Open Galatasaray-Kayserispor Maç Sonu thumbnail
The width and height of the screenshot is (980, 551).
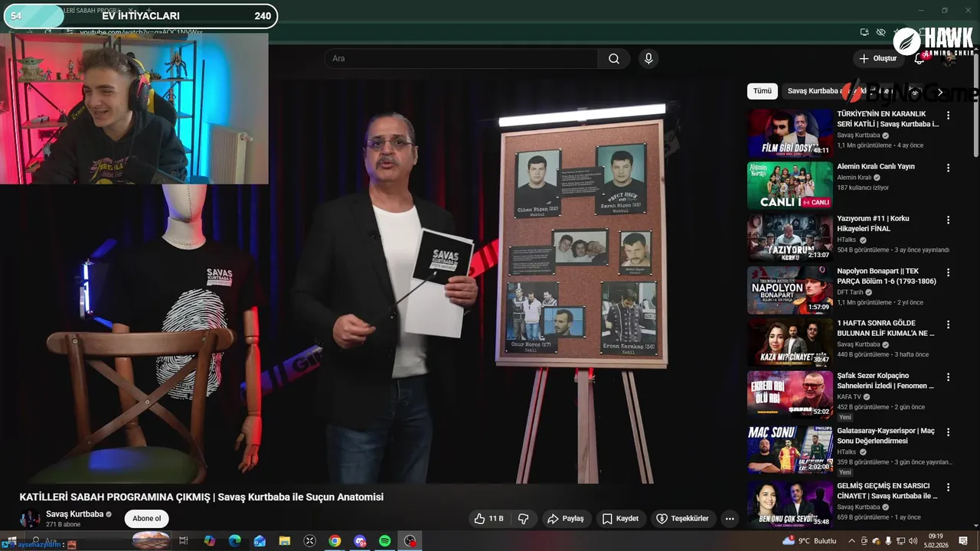coord(789,450)
